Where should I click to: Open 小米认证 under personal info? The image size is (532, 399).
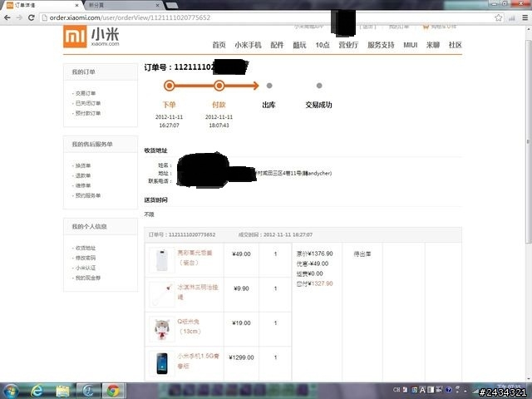coord(85,268)
